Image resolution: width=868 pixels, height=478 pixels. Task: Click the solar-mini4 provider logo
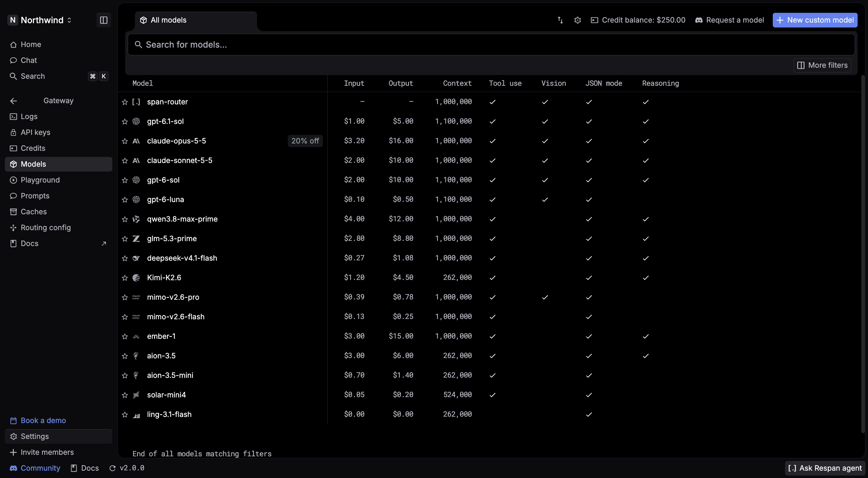pos(136,395)
